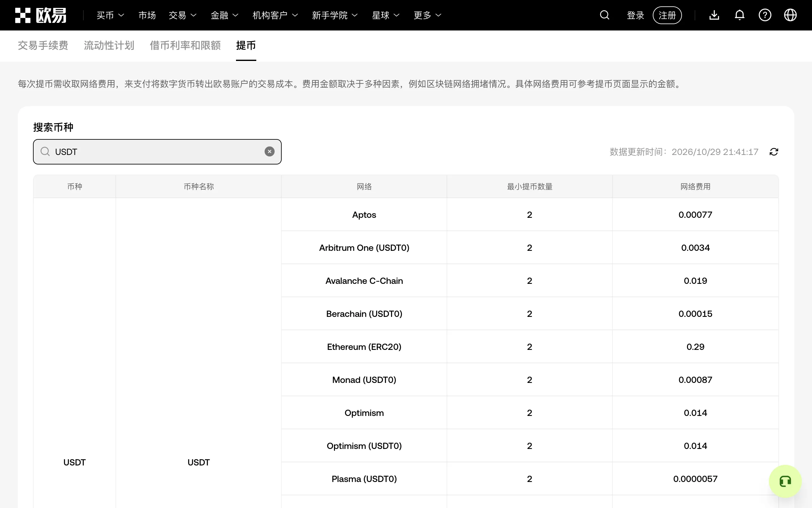This screenshot has width=812, height=508.
Task: Click the 注册 register button
Action: tap(667, 15)
